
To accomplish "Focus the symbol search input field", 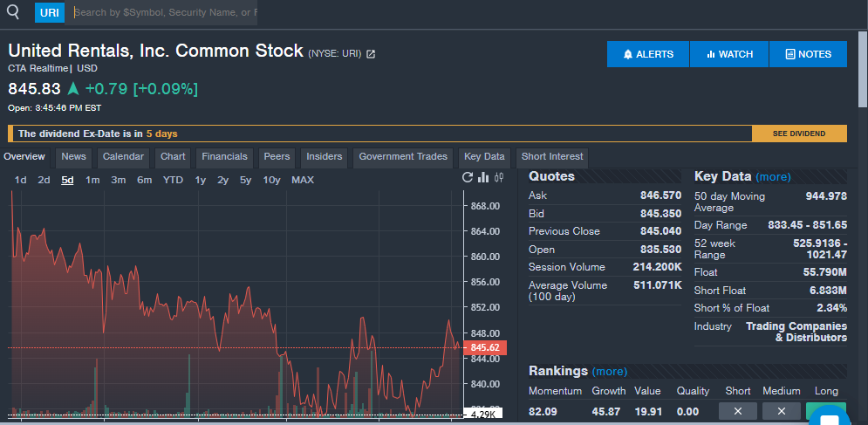I will coord(164,12).
